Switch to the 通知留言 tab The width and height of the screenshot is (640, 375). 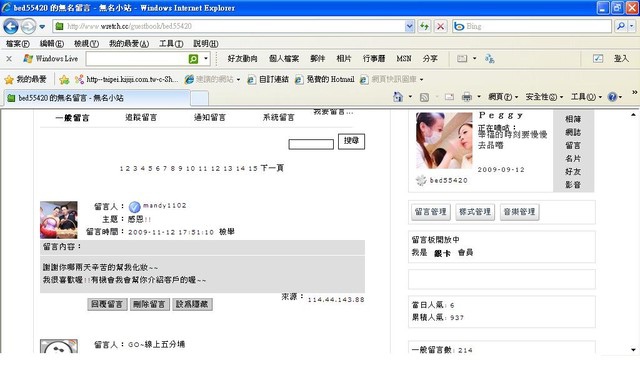click(x=210, y=118)
